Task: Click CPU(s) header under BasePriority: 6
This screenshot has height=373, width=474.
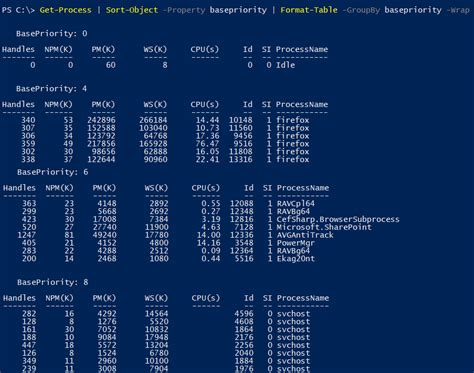Action: coord(206,188)
